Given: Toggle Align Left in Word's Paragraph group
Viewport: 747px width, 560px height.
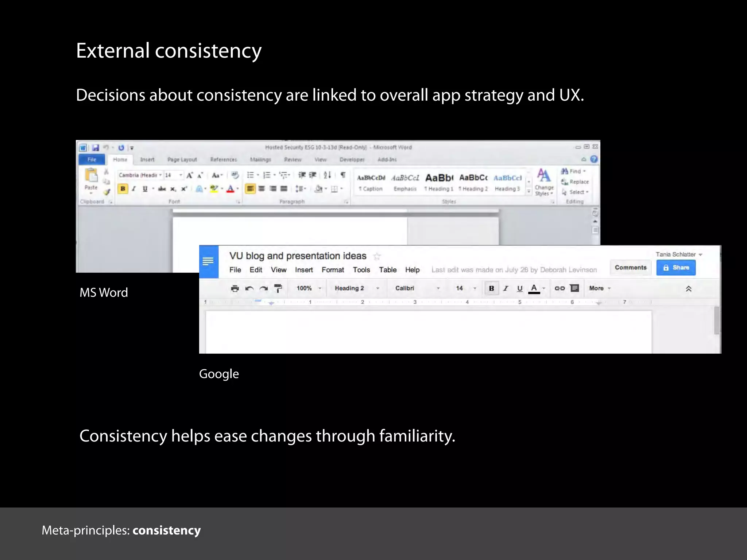Looking at the screenshot, I should point(250,188).
